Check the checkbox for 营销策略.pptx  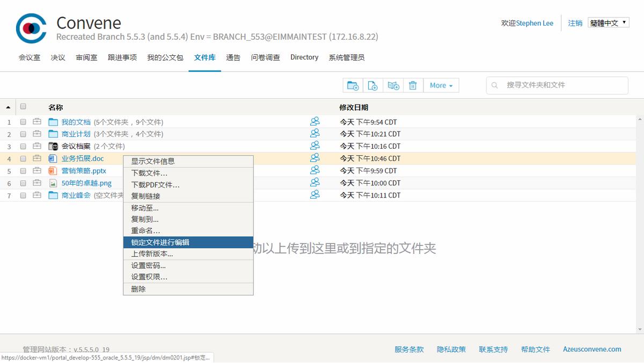pyautogui.click(x=23, y=171)
